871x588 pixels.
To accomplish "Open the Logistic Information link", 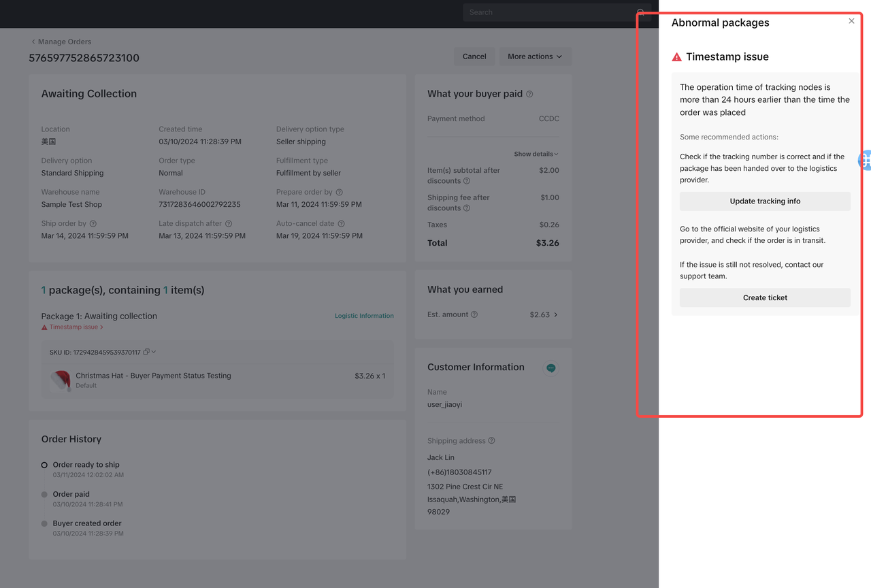I will [364, 316].
